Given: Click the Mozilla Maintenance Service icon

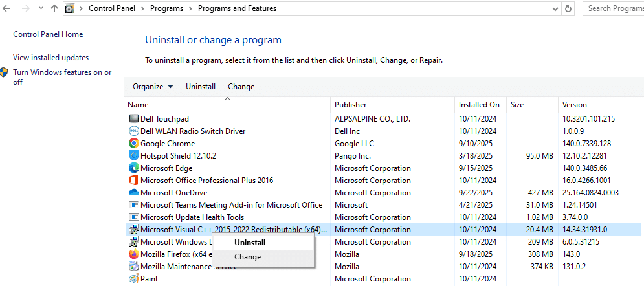Looking at the screenshot, I should (x=134, y=267).
